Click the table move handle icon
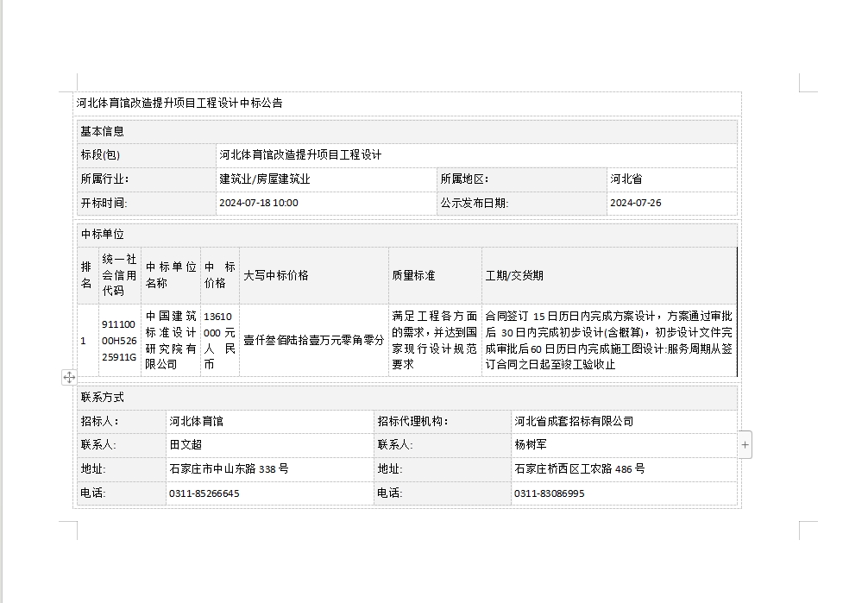The height and width of the screenshot is (603, 868). pos(69,377)
